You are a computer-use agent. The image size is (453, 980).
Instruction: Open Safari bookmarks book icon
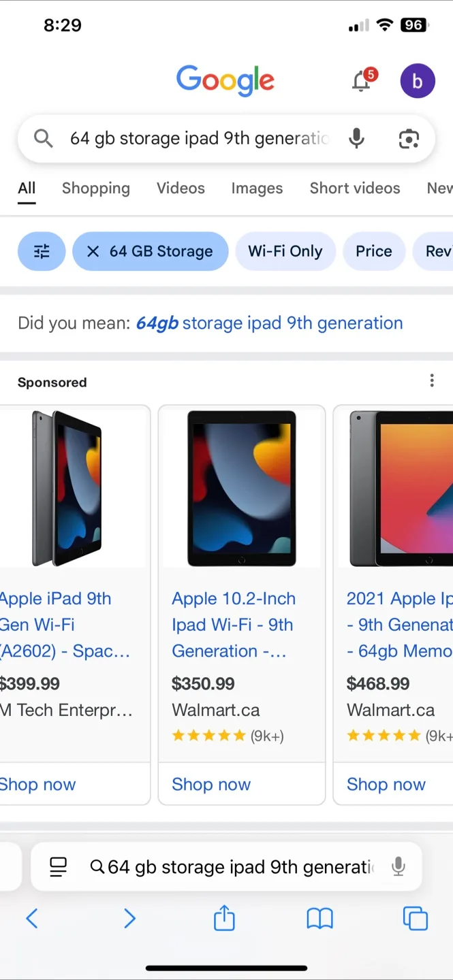pyautogui.click(x=319, y=919)
